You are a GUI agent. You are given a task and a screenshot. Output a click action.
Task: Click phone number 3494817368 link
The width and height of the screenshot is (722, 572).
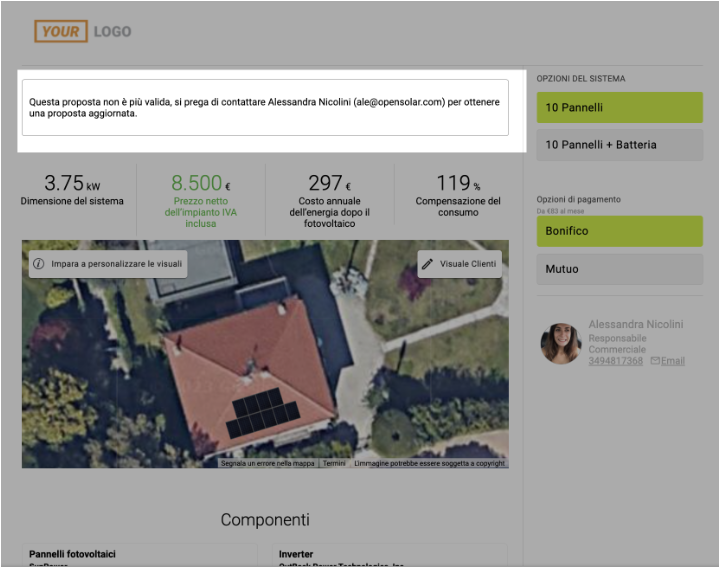pos(616,362)
